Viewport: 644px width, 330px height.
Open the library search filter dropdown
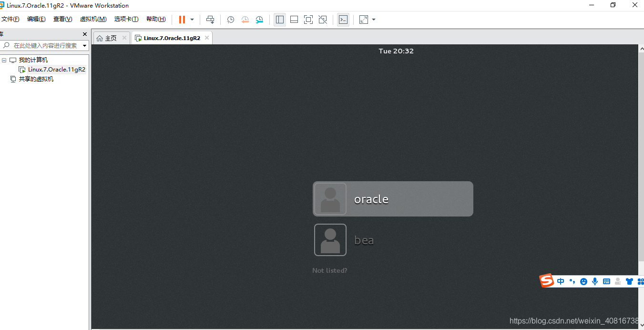pyautogui.click(x=85, y=46)
